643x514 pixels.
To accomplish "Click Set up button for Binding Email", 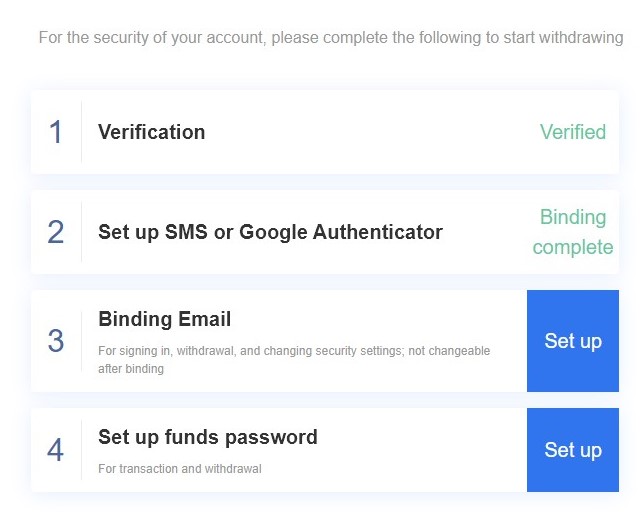I will (573, 341).
